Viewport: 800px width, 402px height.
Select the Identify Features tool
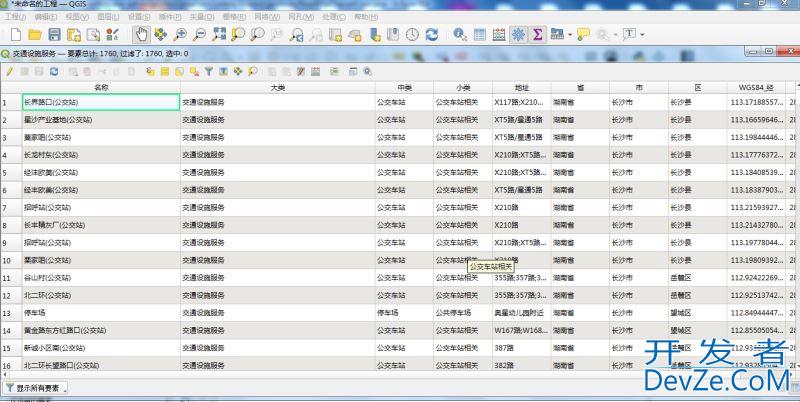tap(460, 34)
